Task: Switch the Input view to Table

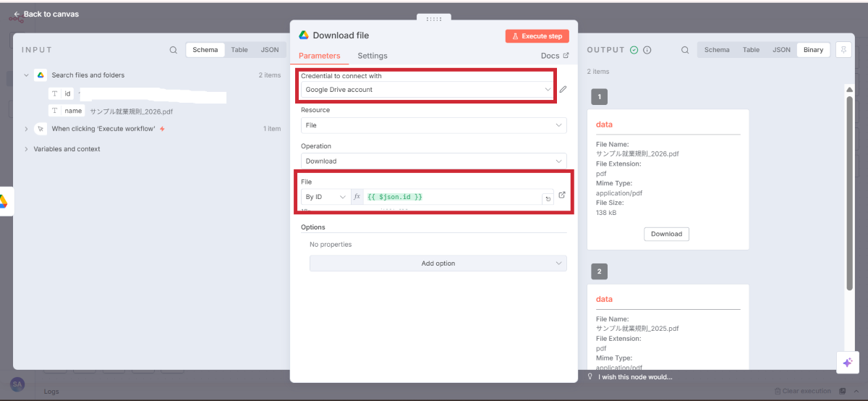Action: [x=239, y=50]
